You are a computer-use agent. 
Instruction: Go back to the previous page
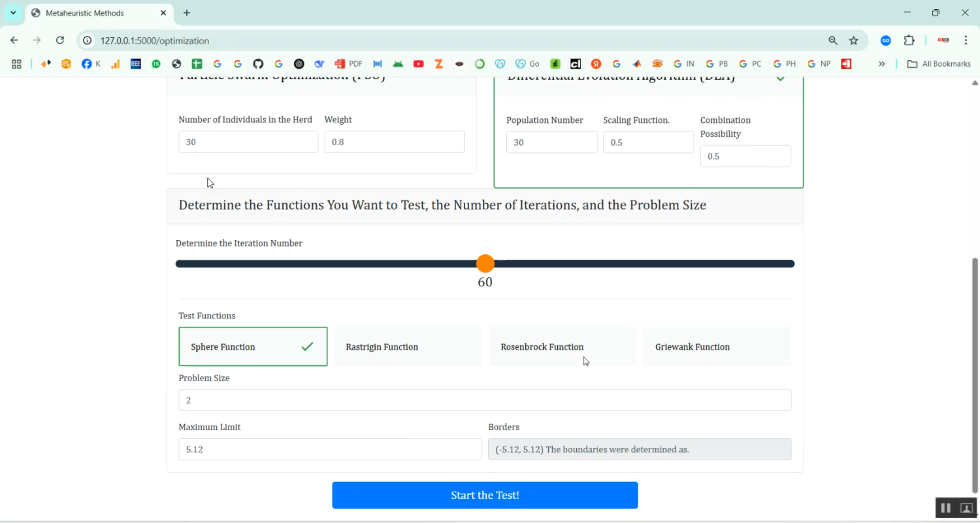tap(14, 41)
